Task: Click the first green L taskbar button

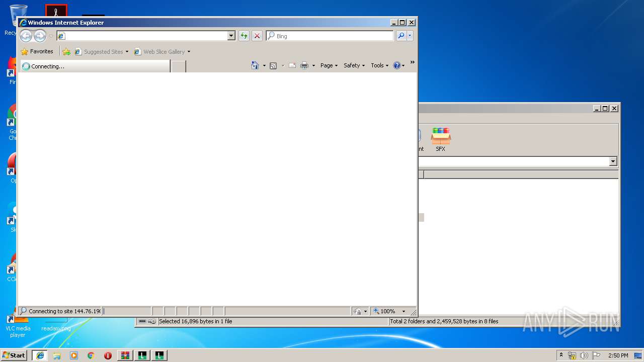Action: (142, 355)
